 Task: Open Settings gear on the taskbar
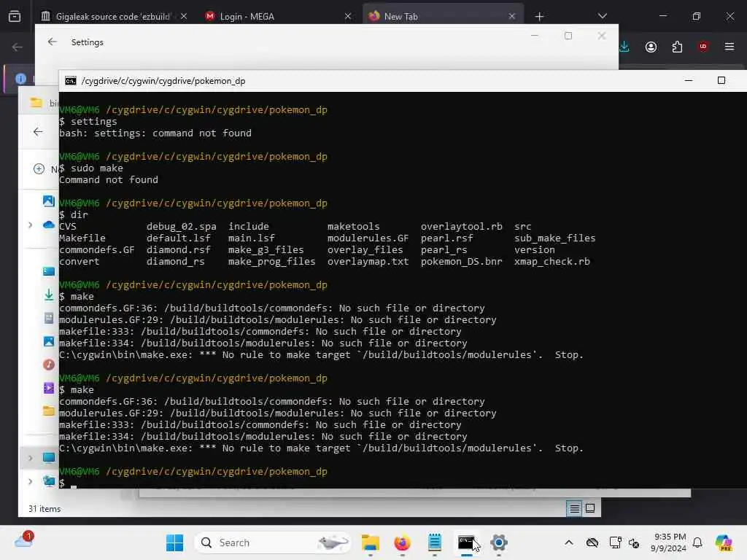coord(499,542)
